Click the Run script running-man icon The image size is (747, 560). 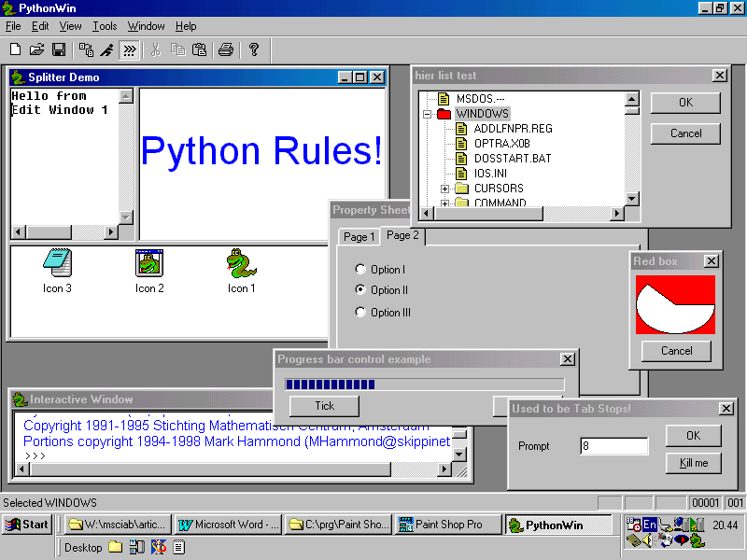click(x=107, y=49)
